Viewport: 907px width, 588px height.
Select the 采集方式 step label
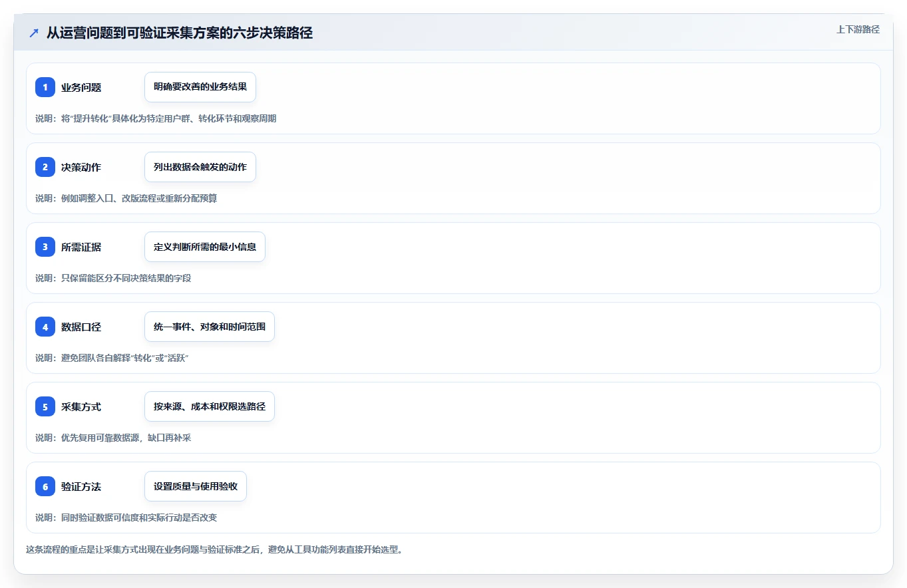click(x=81, y=406)
